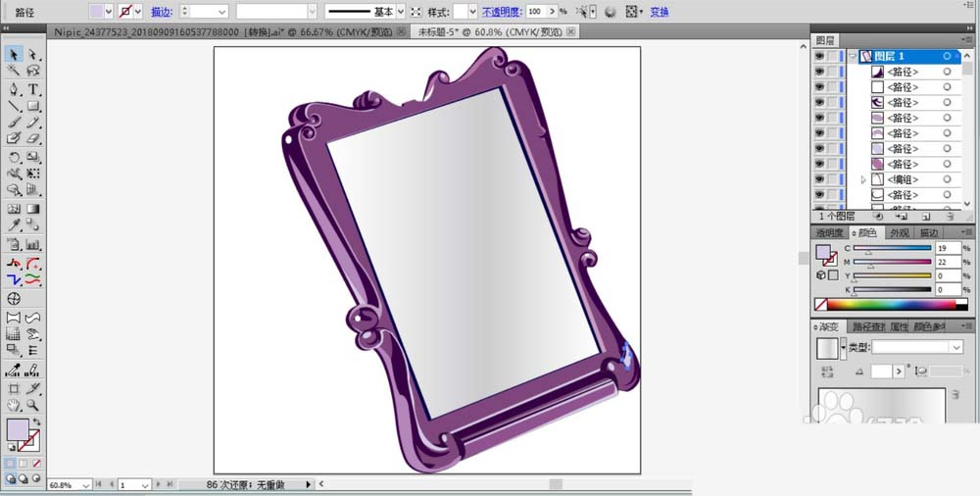Open the gradient 类型 dropdown
The image size is (980, 496).
click(917, 348)
